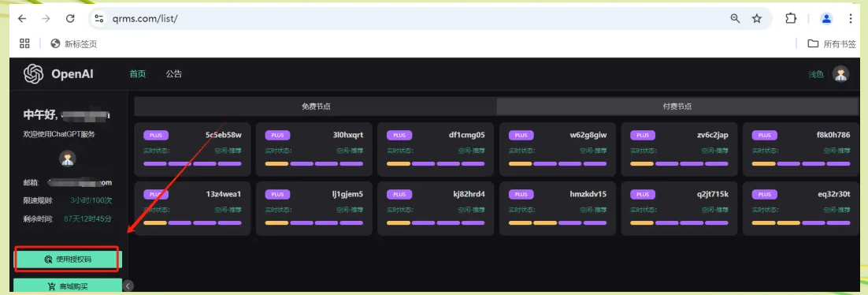Open the Chrome profile avatar icon
868x295 pixels.
tap(826, 18)
